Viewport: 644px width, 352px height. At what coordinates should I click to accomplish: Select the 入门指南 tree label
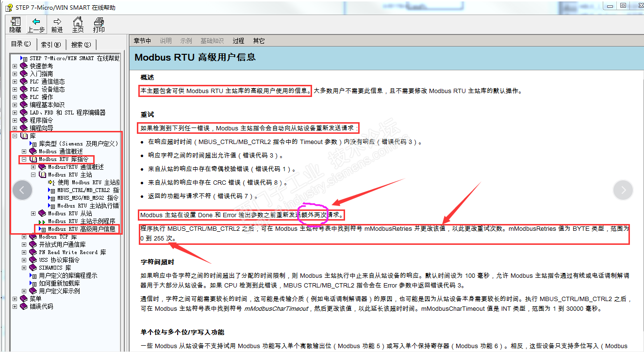tap(41, 74)
